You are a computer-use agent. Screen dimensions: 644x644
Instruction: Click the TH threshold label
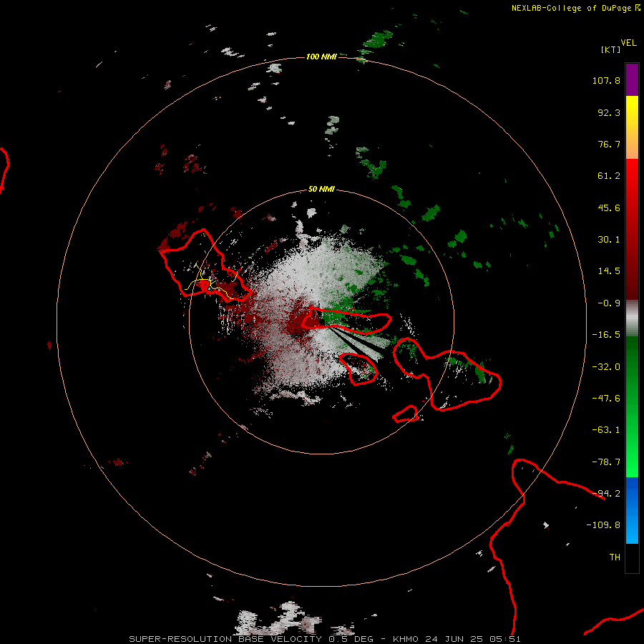(615, 557)
